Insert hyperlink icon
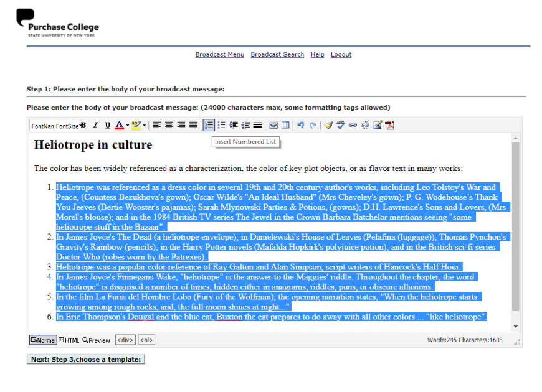 click(x=353, y=125)
